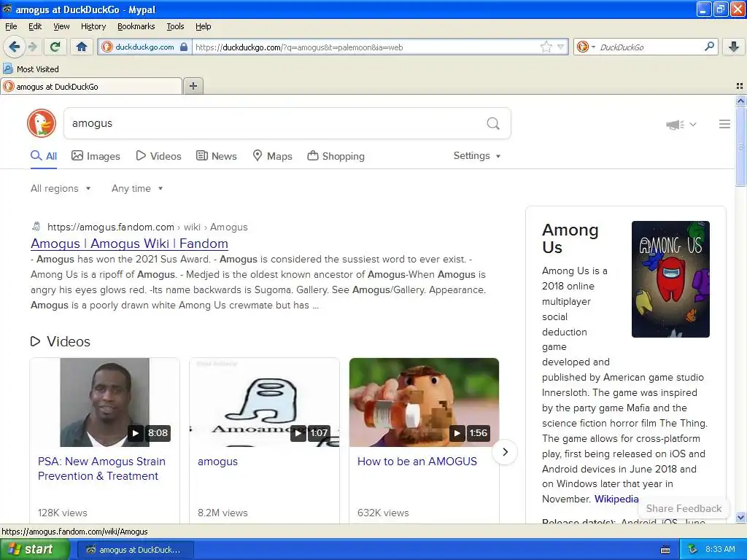Open the Help menu
Viewport: 747px width, 560px height.
click(203, 26)
